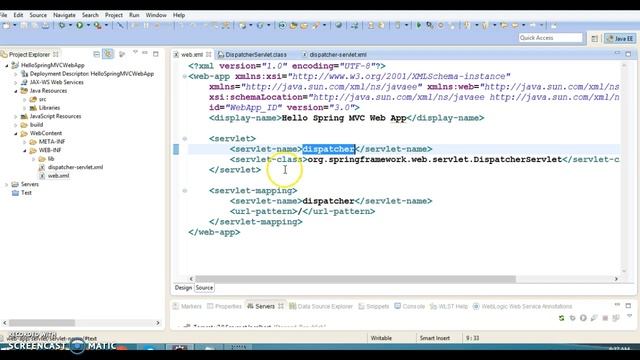Click the Debug (bug) toolbar icon
This screenshot has height=360, width=640.
pos(62,25)
